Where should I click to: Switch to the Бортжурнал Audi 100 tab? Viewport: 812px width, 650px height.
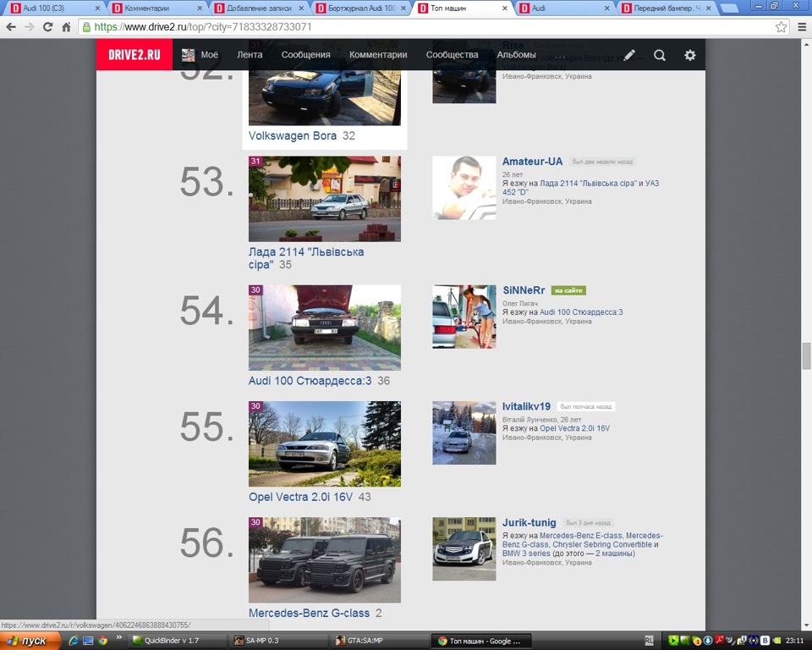coord(359,8)
